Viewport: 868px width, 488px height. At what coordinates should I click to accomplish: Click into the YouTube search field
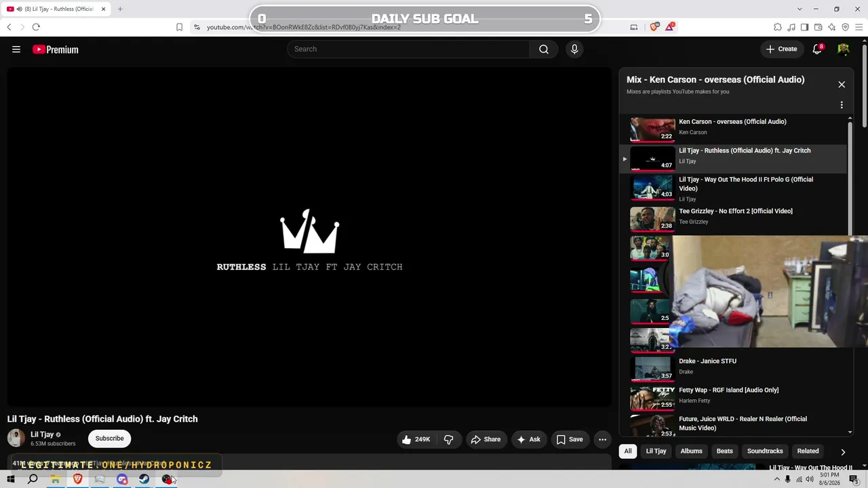(408, 49)
